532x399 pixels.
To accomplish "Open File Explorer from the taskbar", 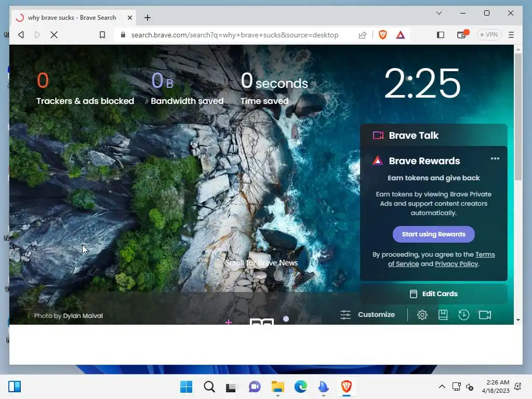I will pyautogui.click(x=277, y=387).
